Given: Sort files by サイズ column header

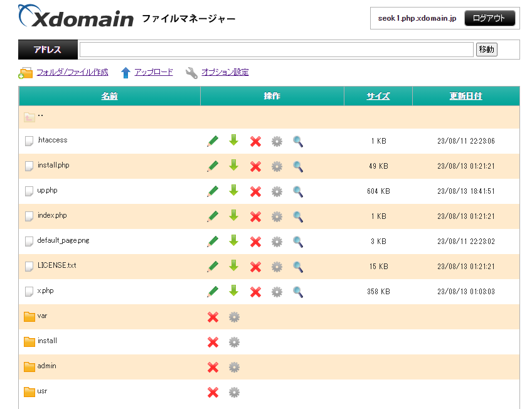Looking at the screenshot, I should click(378, 96).
